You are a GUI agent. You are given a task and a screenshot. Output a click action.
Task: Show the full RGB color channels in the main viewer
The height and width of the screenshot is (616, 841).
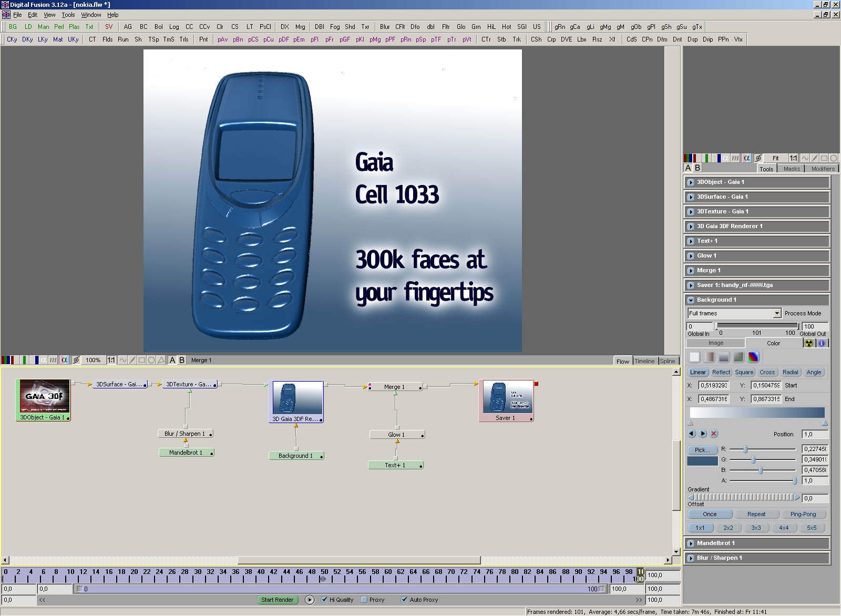(x=6, y=360)
